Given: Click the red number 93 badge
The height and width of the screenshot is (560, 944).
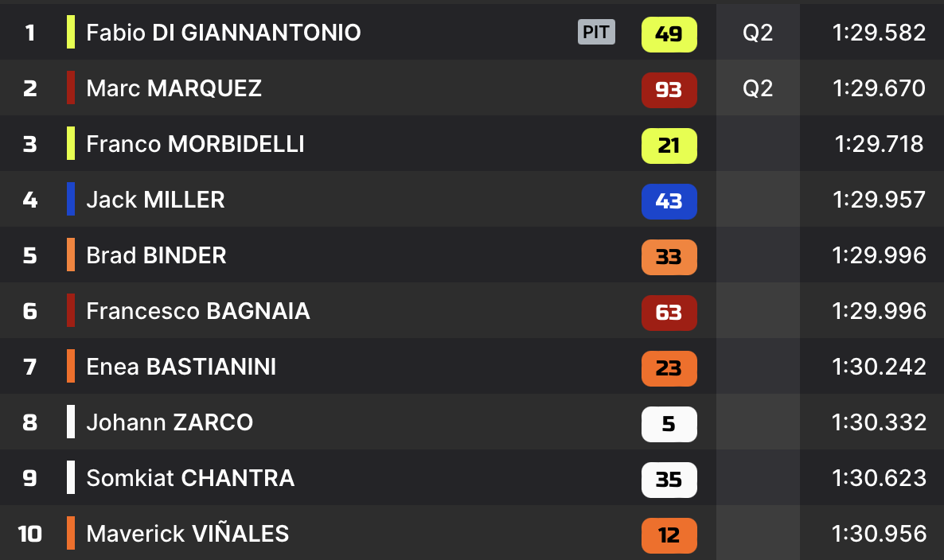Looking at the screenshot, I should (x=669, y=90).
